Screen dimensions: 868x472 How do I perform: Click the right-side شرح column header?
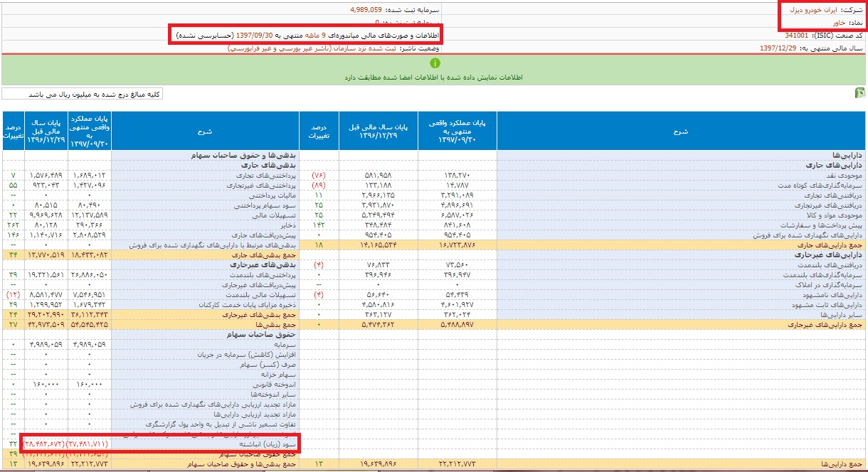coord(680,131)
